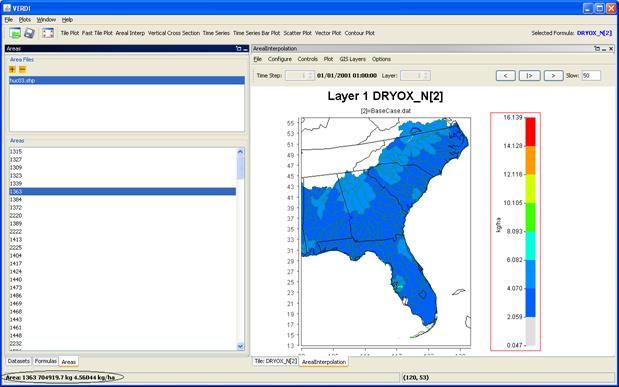Undock the Areas panel
This screenshot has width=619, height=387.
238,49
